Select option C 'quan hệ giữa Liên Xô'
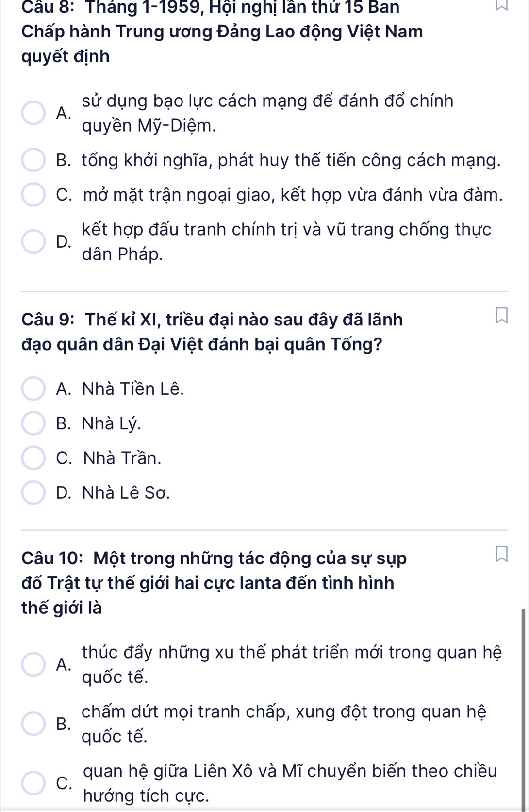 click(33, 783)
